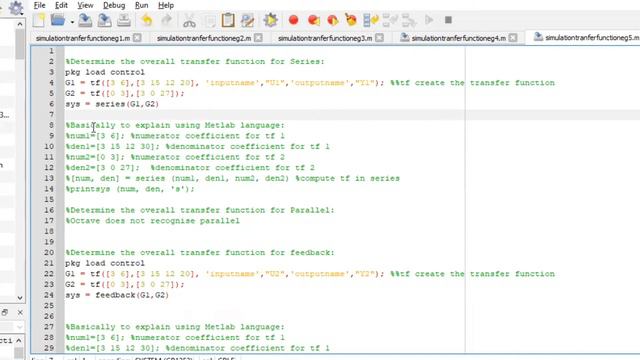
Task: Click '%[num, den] = series' on line 13
Action: point(115,178)
